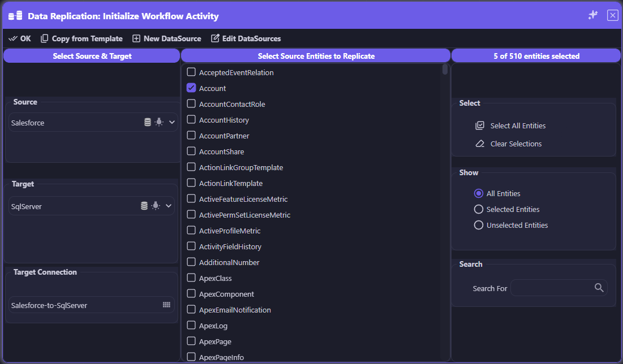
Task: Click the Select Source Entities to Replicate header
Action: [316, 56]
